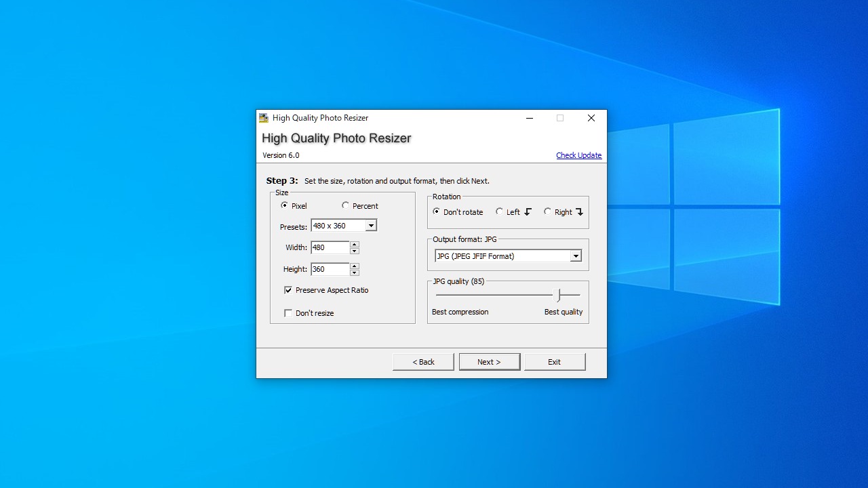
Task: Click the Width input field
Action: point(330,247)
